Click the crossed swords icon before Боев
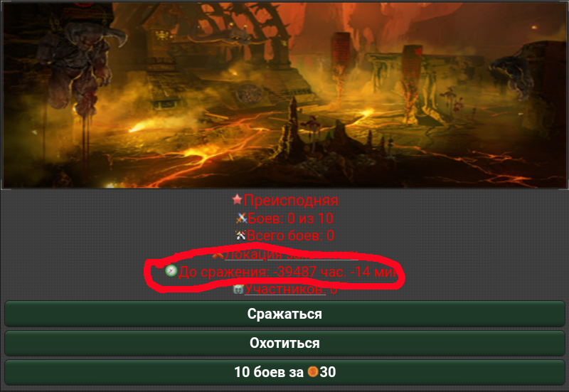The image size is (569, 392). pos(241,218)
